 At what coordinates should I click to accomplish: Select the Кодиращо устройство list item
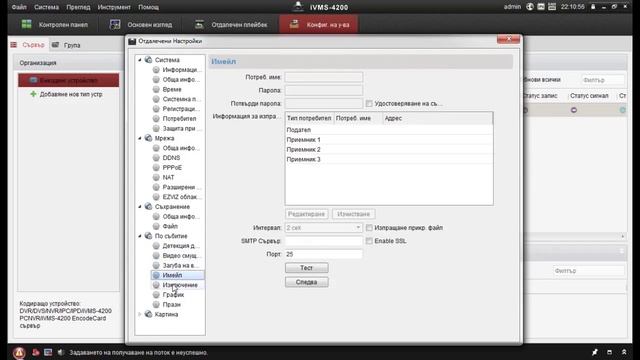tap(69, 80)
